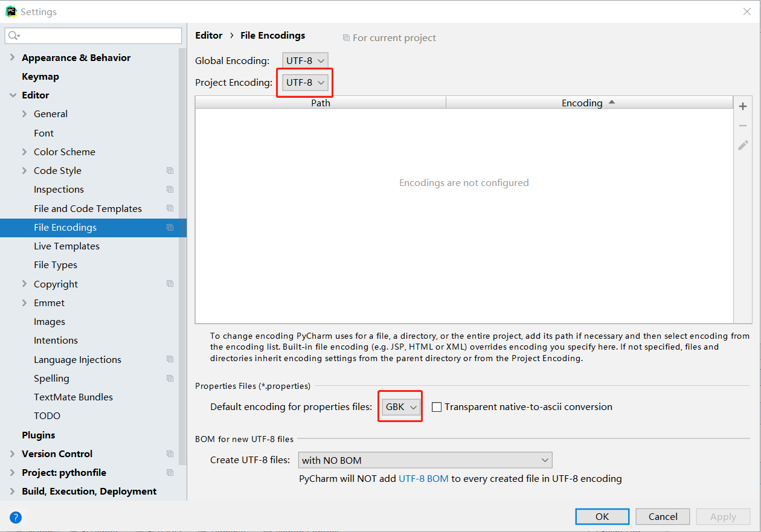Select Keymap in settings tree

tap(40, 77)
